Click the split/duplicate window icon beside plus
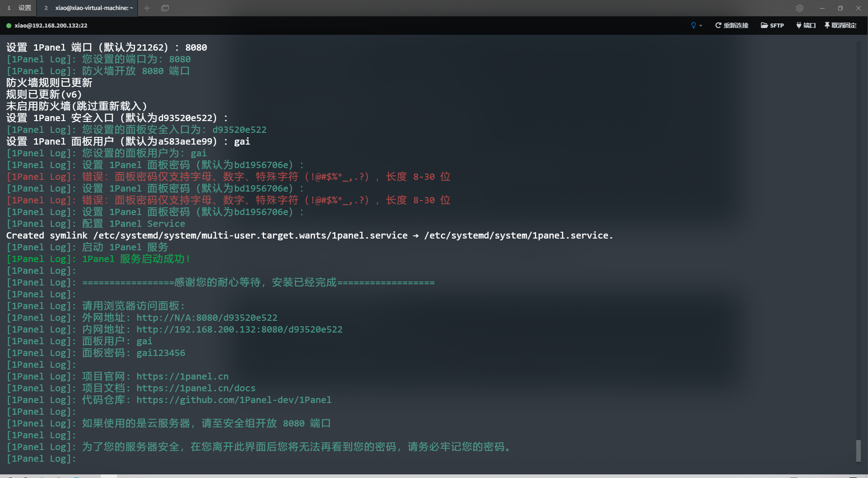Image resolution: width=868 pixels, height=478 pixels. point(165,8)
